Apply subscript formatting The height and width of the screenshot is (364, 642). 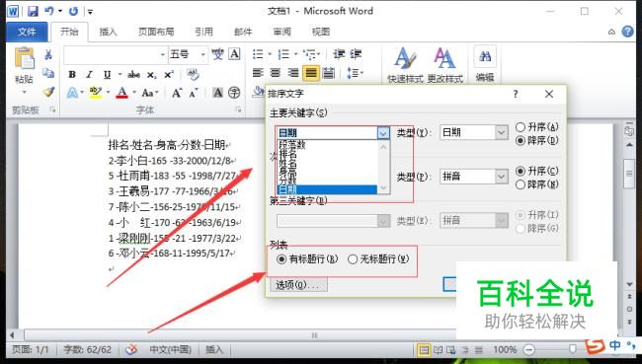tap(151, 74)
